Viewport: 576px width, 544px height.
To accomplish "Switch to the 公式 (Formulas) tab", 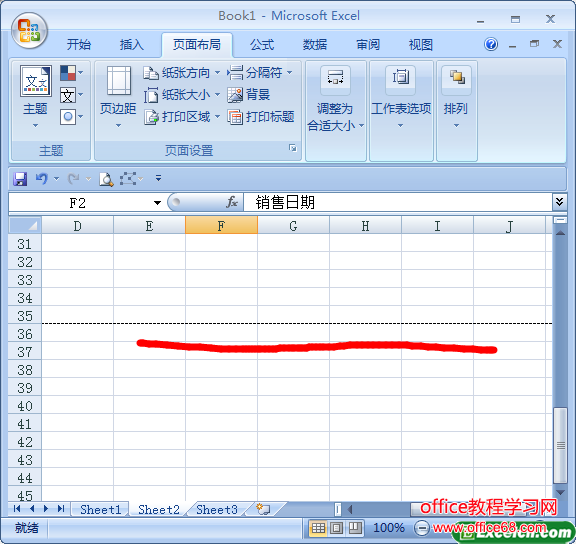I will pos(262,45).
